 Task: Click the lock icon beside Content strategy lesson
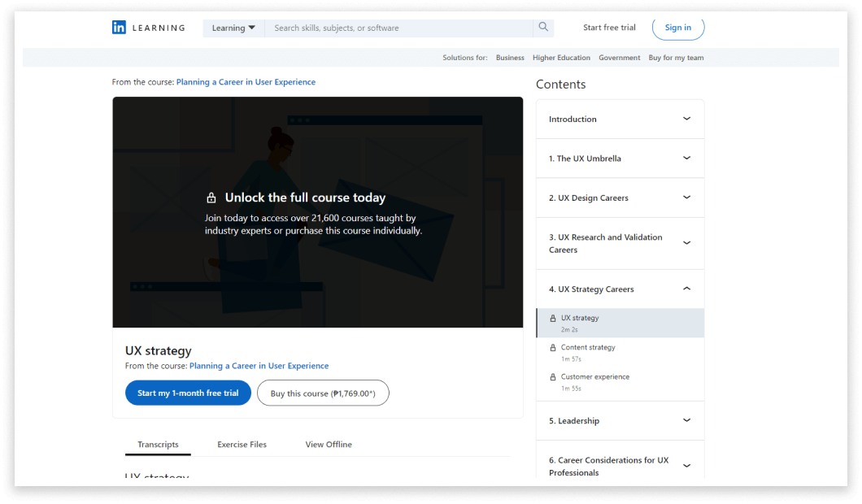pyautogui.click(x=553, y=347)
